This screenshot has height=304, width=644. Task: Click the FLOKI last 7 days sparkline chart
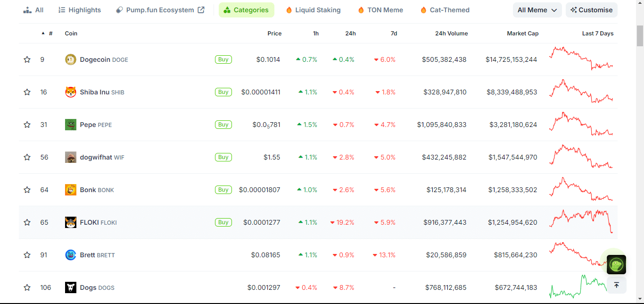(x=581, y=221)
